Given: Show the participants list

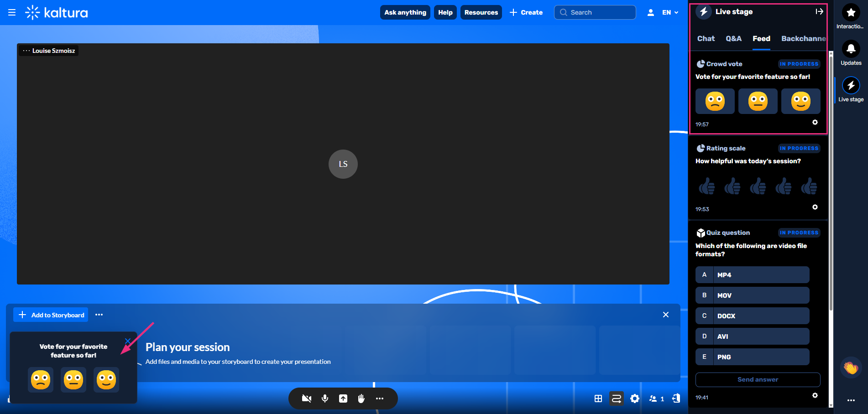Looking at the screenshot, I should (657, 398).
